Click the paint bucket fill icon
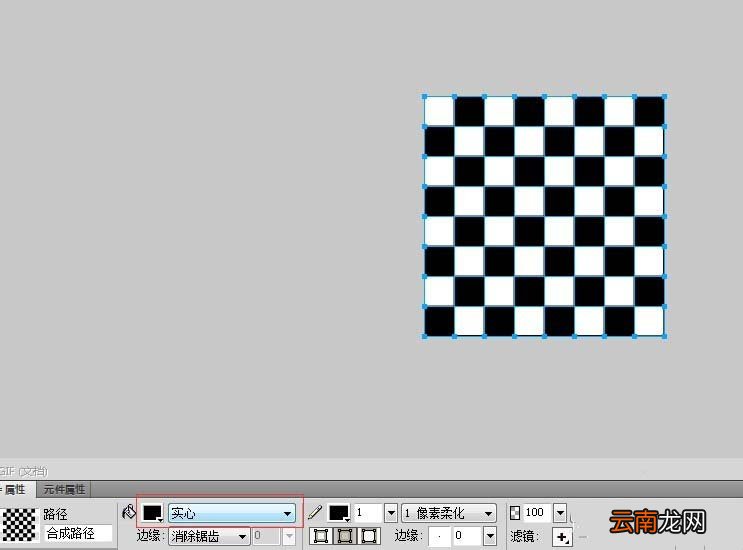Screen dimensions: 743x550 click(x=129, y=512)
